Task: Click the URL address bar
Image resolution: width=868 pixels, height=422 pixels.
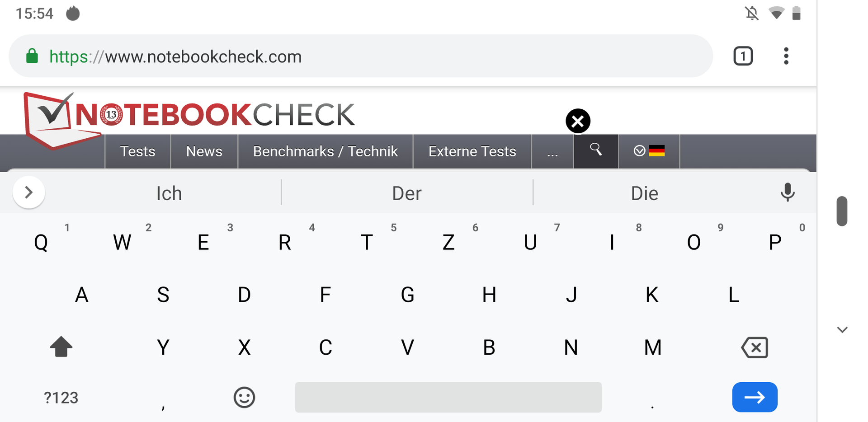Action: [x=361, y=56]
